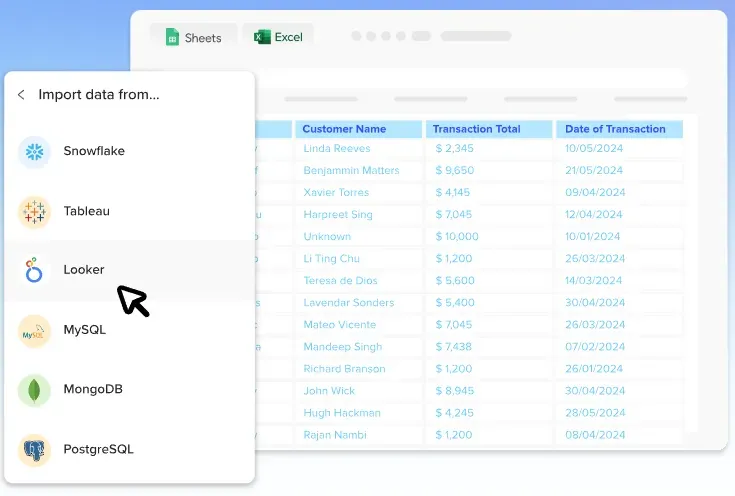Click the MySQL logo icon
The height and width of the screenshot is (496, 735).
click(x=34, y=331)
